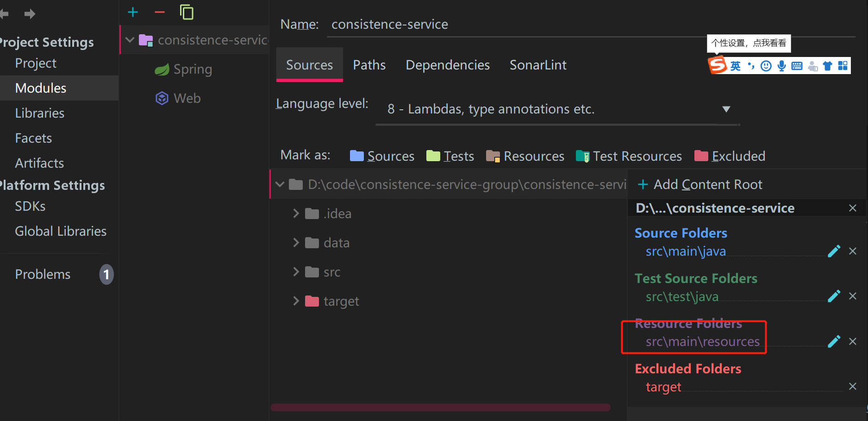Open the SonarLint tab
Screen dimensions: 868x421
pos(537,65)
